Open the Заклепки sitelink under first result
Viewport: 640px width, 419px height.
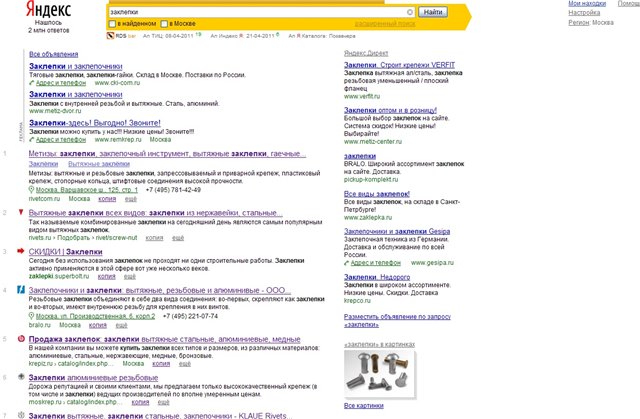(43, 164)
